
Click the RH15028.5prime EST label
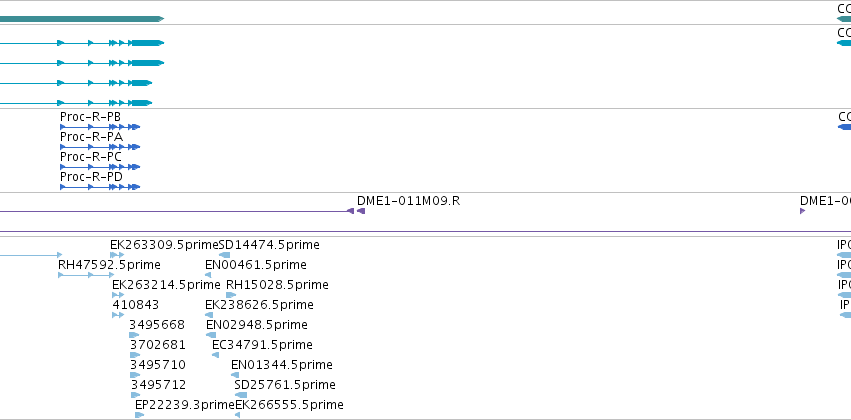point(277,285)
